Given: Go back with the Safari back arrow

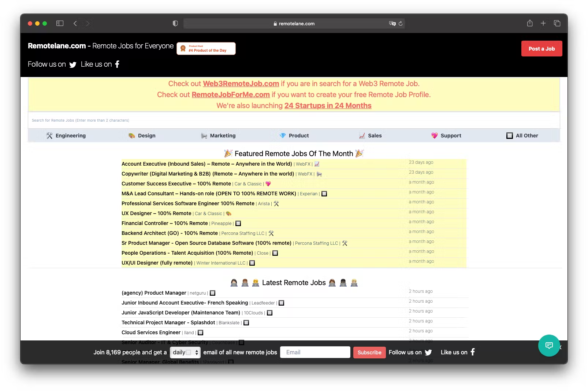Looking at the screenshot, I should point(75,23).
